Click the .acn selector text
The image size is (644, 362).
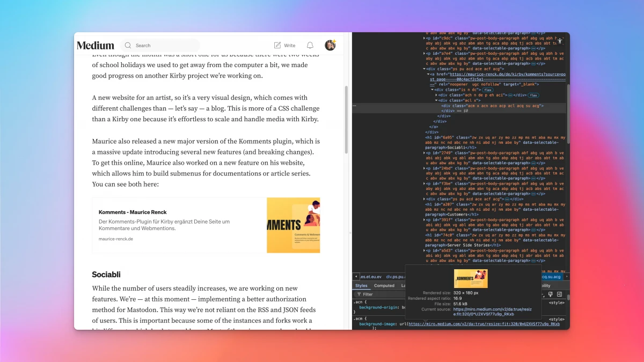(357, 303)
